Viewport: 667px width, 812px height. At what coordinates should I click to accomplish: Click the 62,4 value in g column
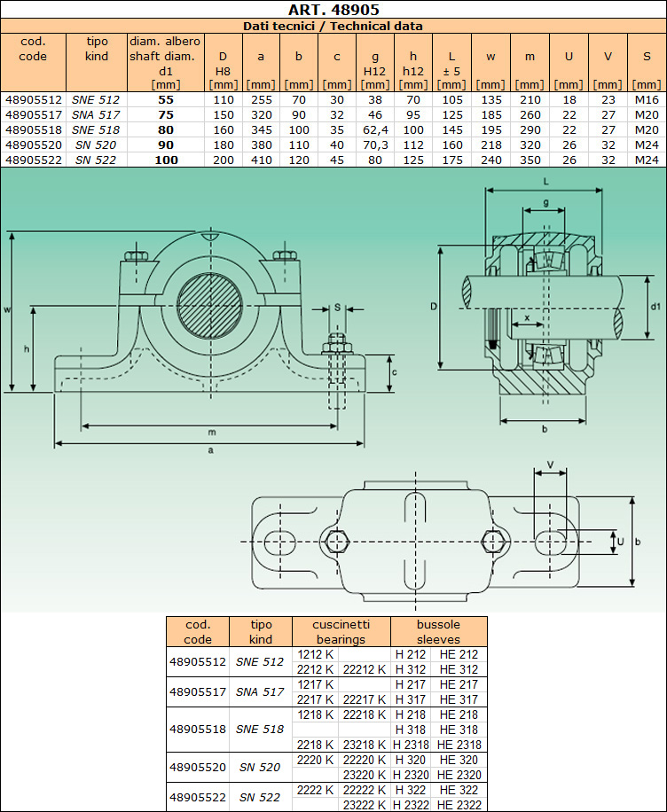pyautogui.click(x=375, y=129)
